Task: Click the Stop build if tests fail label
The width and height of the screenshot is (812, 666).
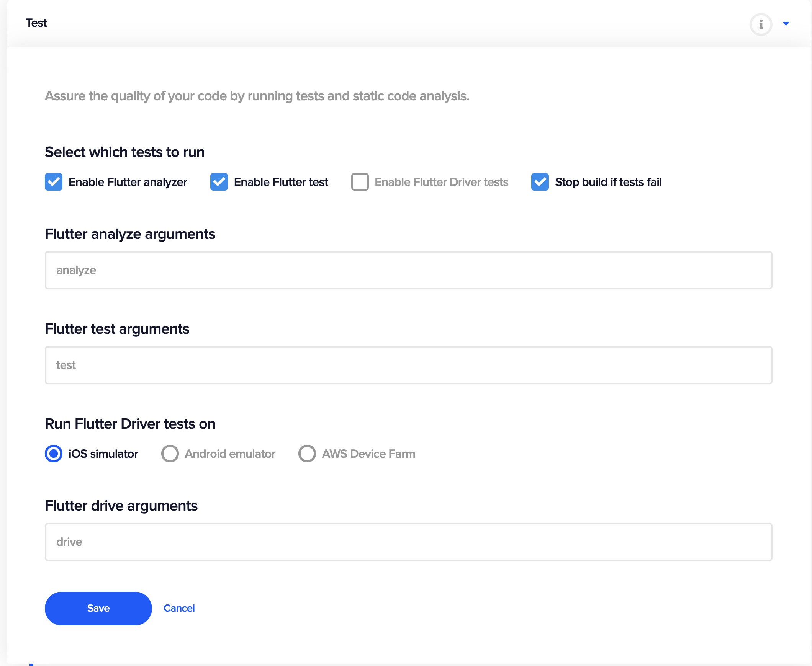Action: coord(608,182)
